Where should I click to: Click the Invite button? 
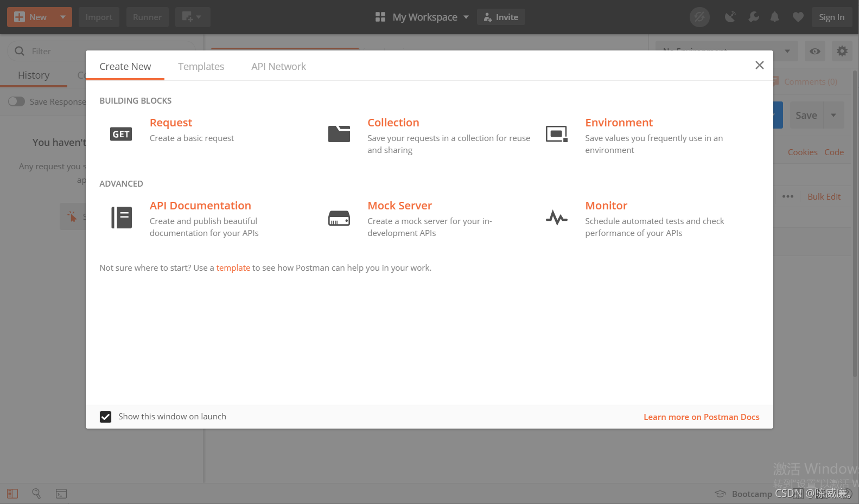(501, 17)
